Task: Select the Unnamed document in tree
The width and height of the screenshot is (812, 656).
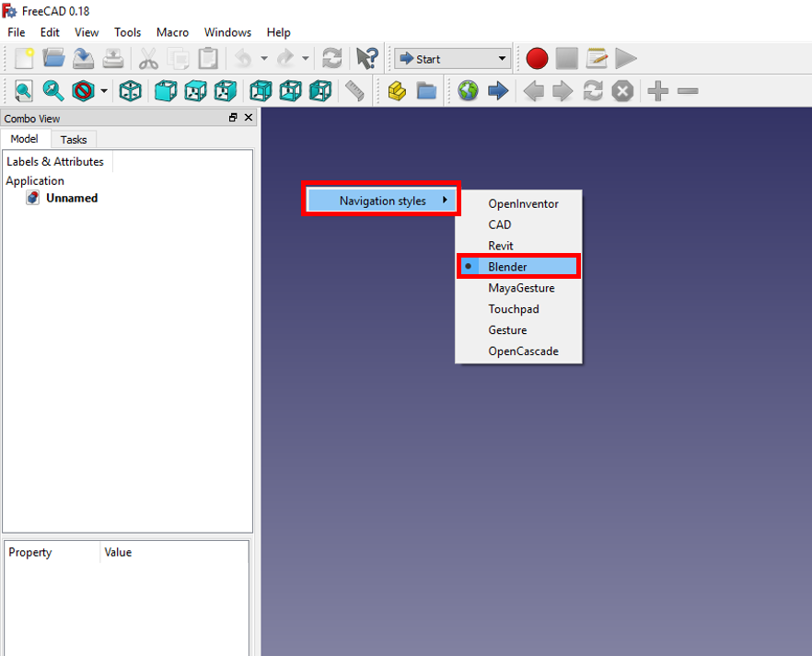Action: [72, 198]
